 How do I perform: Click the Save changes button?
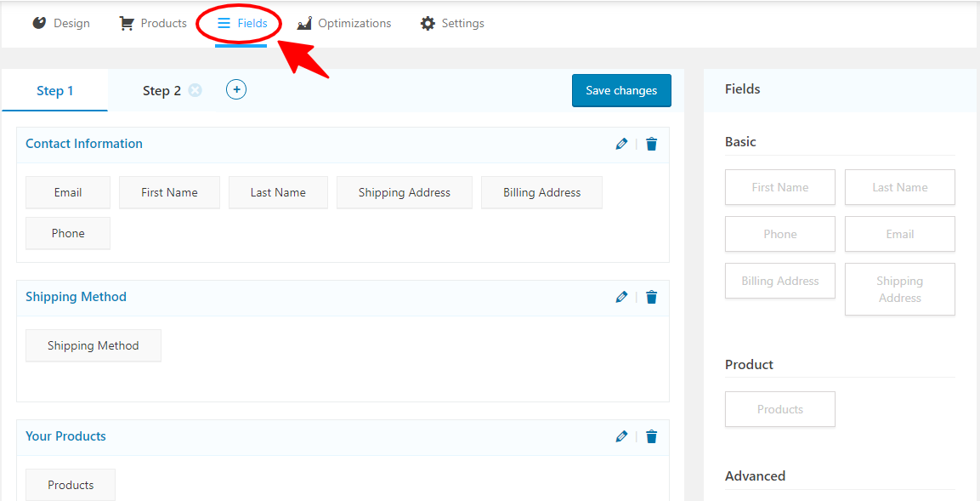621,91
